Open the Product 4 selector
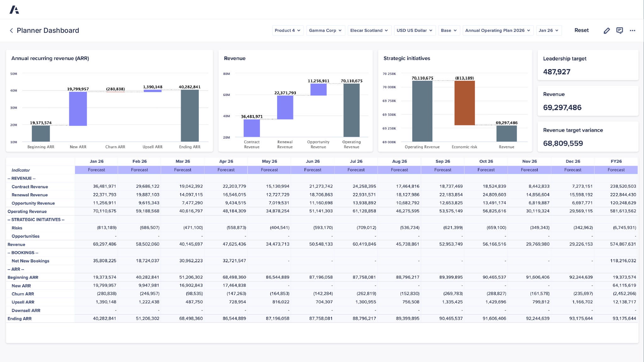The width and height of the screenshot is (644, 362). tap(287, 30)
